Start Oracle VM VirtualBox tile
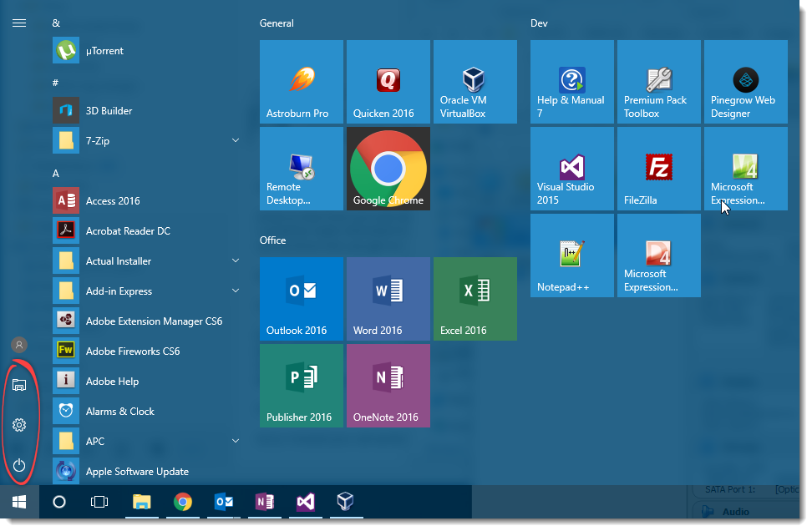The image size is (812, 531). tap(475, 81)
